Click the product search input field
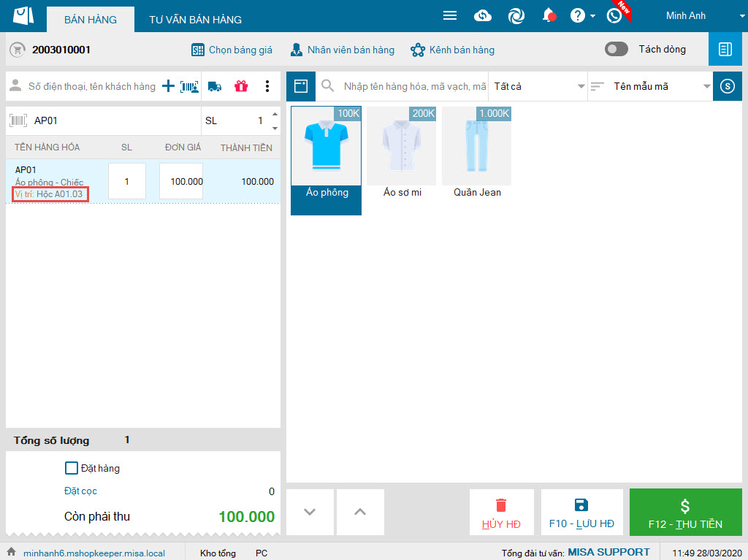The width and height of the screenshot is (748, 560). pyautogui.click(x=415, y=86)
